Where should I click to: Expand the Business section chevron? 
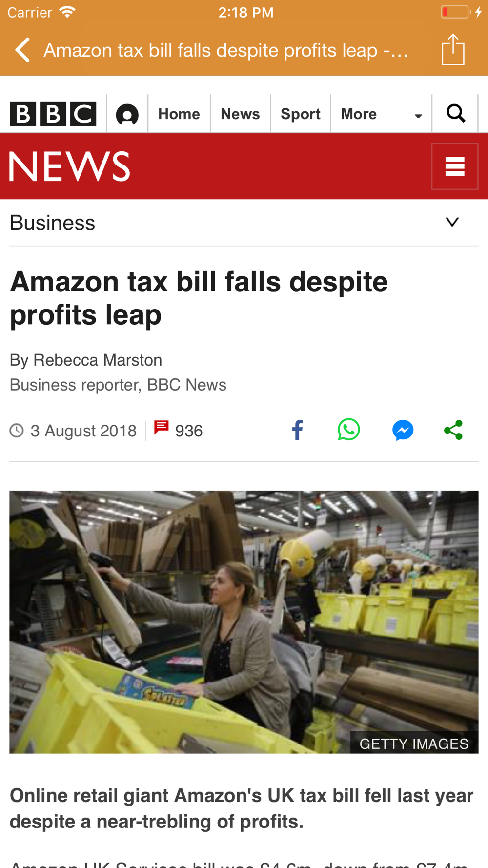(x=452, y=222)
